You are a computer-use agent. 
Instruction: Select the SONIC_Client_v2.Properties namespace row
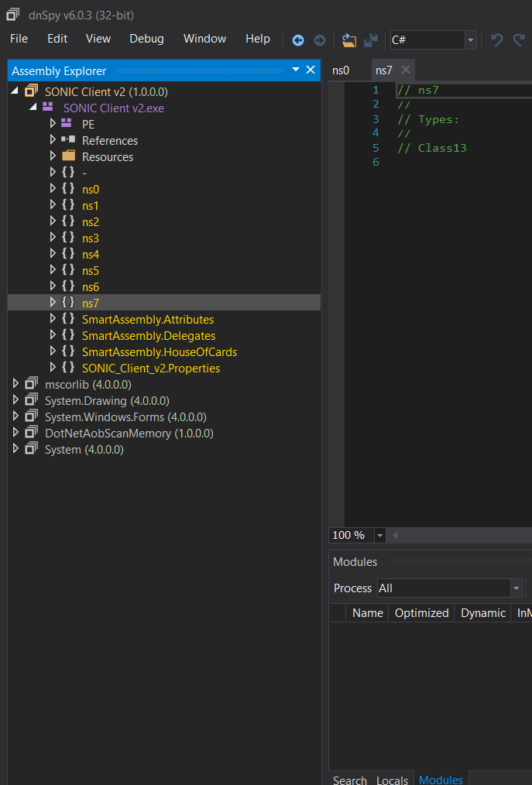[x=164, y=368]
